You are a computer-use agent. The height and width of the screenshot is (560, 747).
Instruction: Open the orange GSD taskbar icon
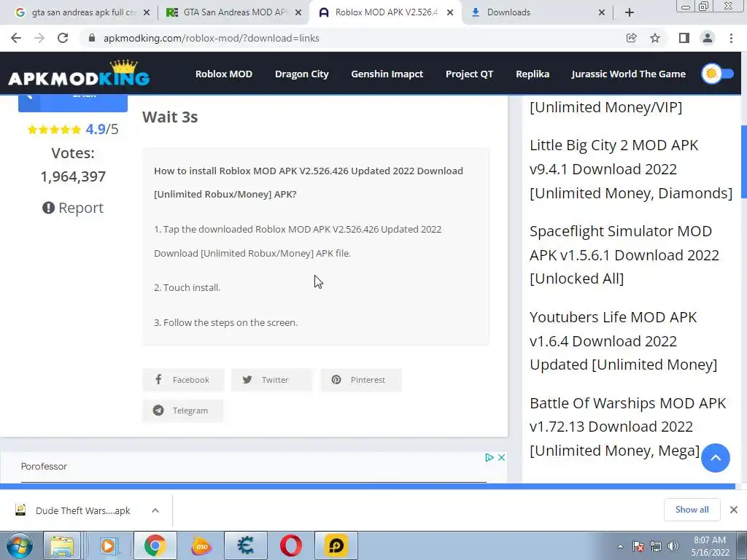[x=201, y=545]
